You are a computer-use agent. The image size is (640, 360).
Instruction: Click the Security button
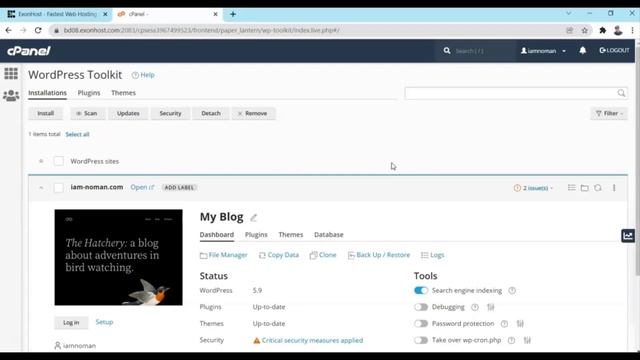170,113
